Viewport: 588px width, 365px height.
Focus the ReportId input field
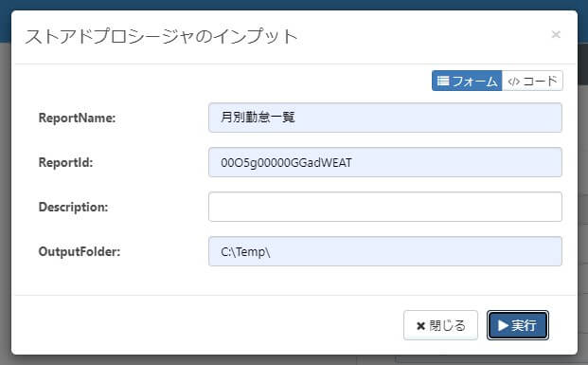[x=385, y=162]
